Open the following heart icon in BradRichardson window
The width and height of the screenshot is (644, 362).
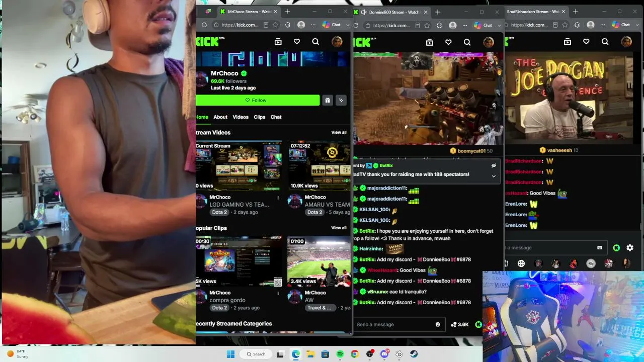pyautogui.click(x=587, y=42)
